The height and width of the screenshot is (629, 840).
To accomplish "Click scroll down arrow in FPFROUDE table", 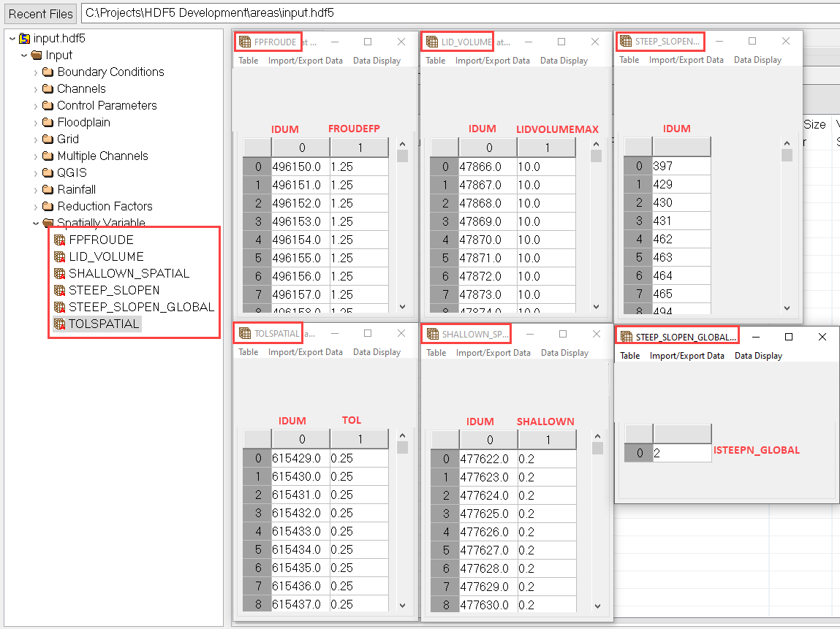I will point(402,307).
